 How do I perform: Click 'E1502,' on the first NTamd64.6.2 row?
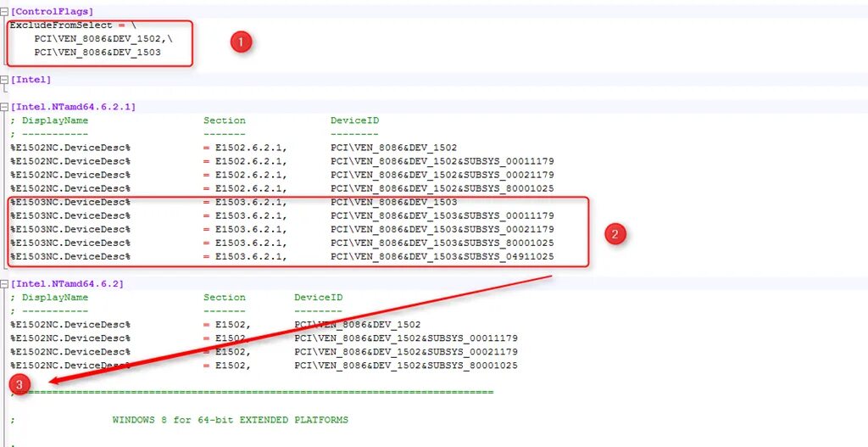pyautogui.click(x=233, y=325)
